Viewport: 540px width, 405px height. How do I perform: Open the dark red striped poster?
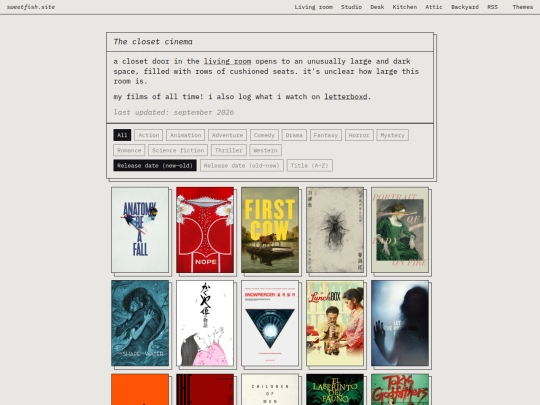[205, 390]
